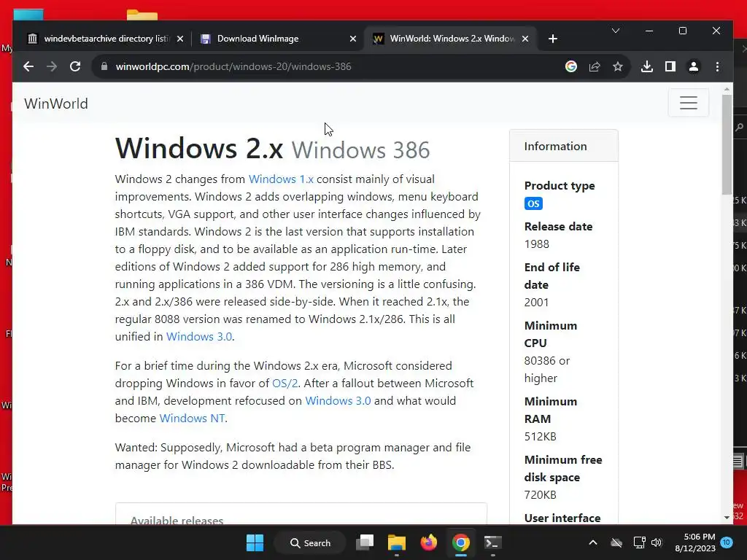Screen dimensions: 747x560
Task: Open tab search dropdown chevron
Action: click(x=616, y=31)
